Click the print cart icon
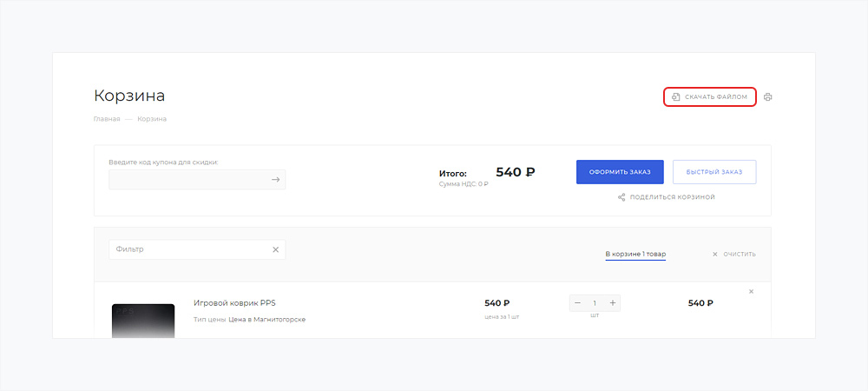This screenshot has width=868, height=391. click(x=767, y=97)
